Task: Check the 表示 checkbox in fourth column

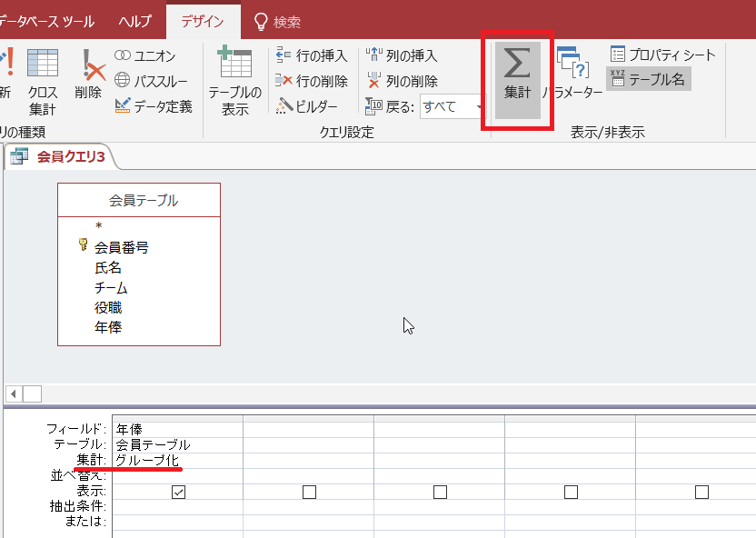Action: coord(571,493)
